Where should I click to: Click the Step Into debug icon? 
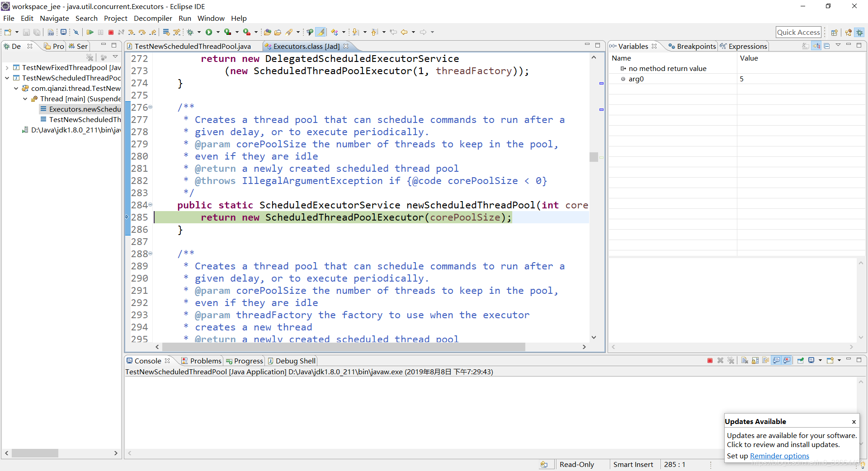(x=132, y=32)
